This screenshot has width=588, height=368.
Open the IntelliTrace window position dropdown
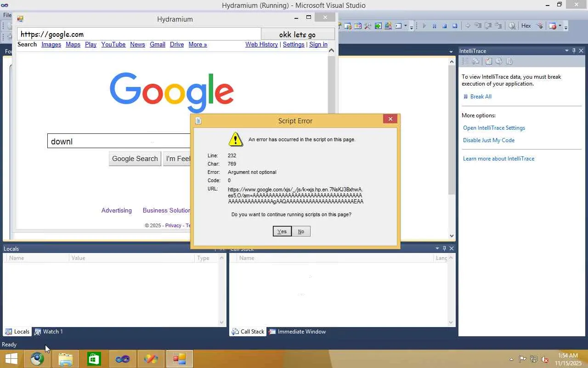(x=567, y=51)
